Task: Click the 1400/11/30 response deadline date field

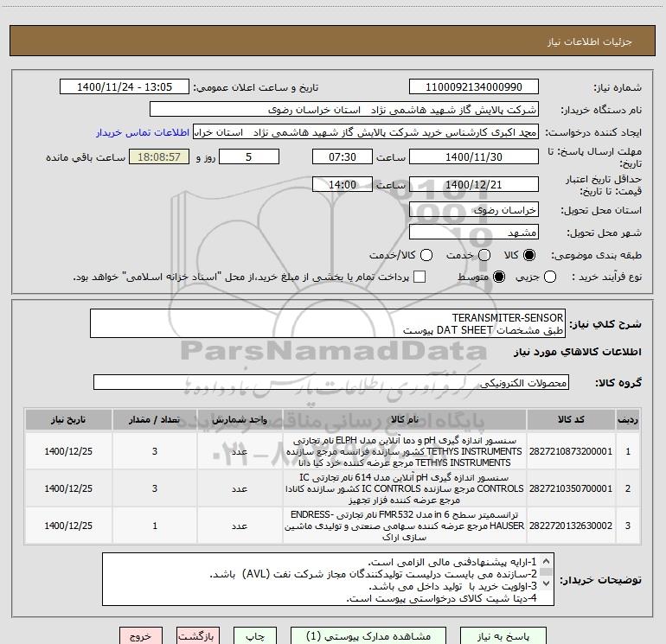Action: click(x=474, y=156)
